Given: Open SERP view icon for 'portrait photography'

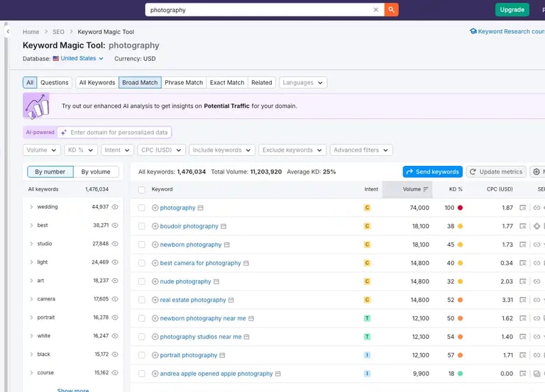Looking at the screenshot, I should click(x=522, y=355).
